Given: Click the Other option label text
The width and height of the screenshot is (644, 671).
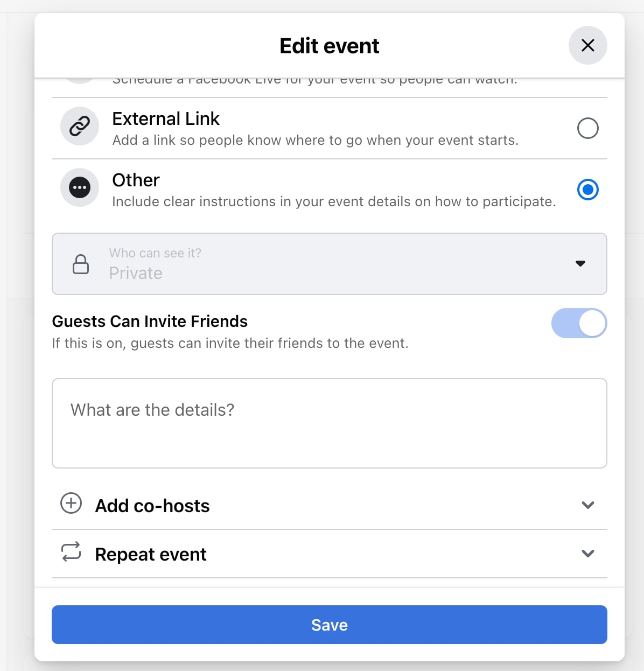Looking at the screenshot, I should tap(136, 180).
